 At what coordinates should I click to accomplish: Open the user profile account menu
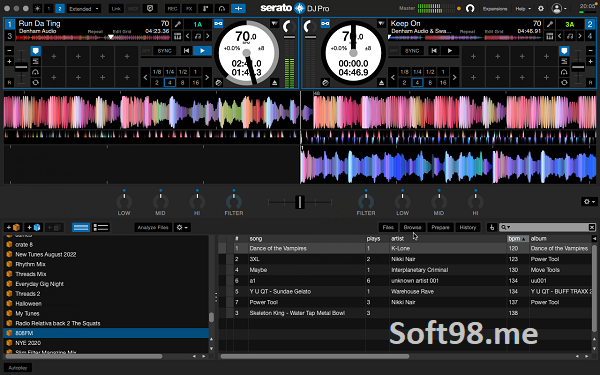559,8
